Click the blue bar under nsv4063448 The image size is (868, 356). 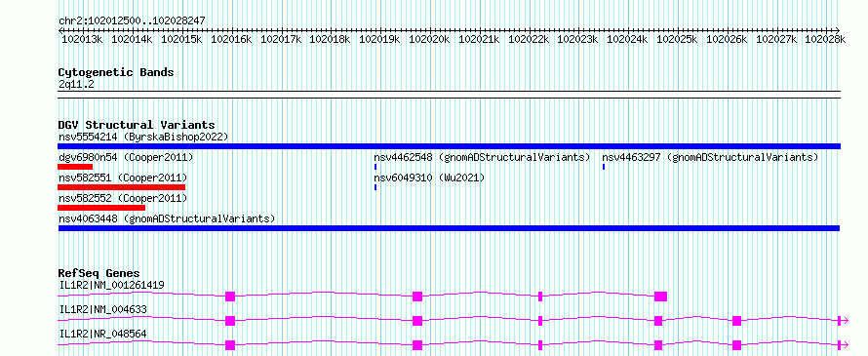click(449, 228)
